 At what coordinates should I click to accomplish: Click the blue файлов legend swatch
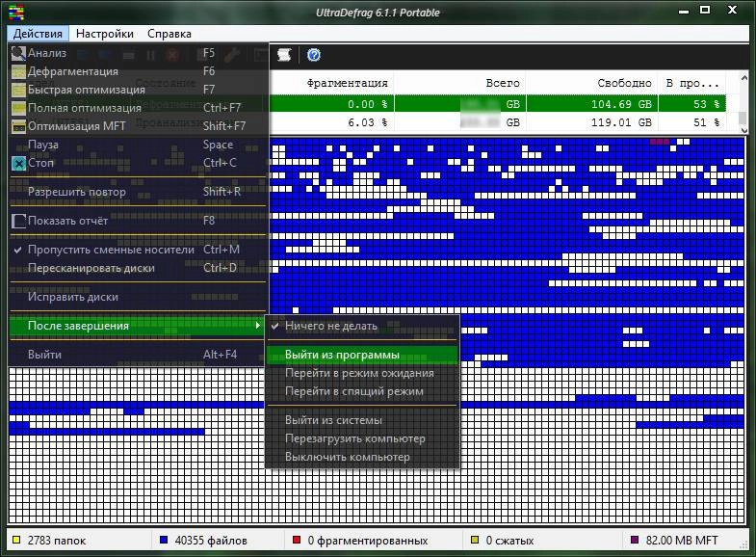[x=164, y=540]
